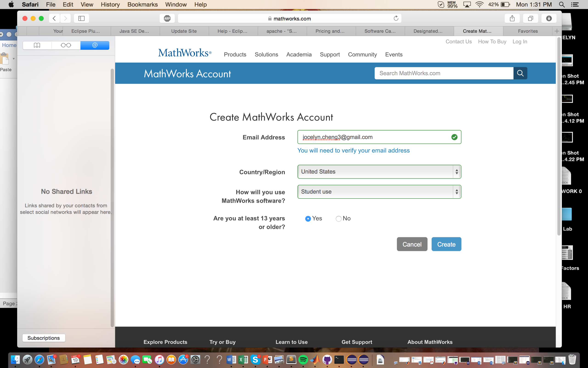
Task: Open Notification Center menu bar icon
Action: point(575,4)
